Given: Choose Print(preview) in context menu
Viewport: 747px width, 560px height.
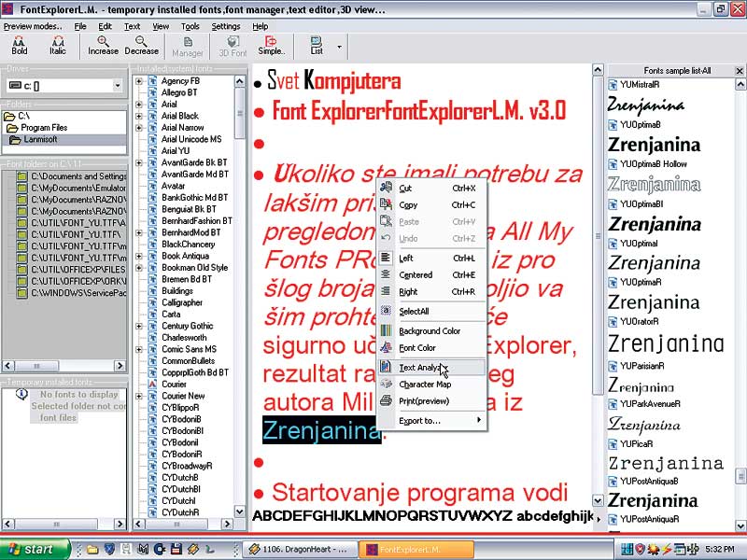Looking at the screenshot, I should 432,401.
